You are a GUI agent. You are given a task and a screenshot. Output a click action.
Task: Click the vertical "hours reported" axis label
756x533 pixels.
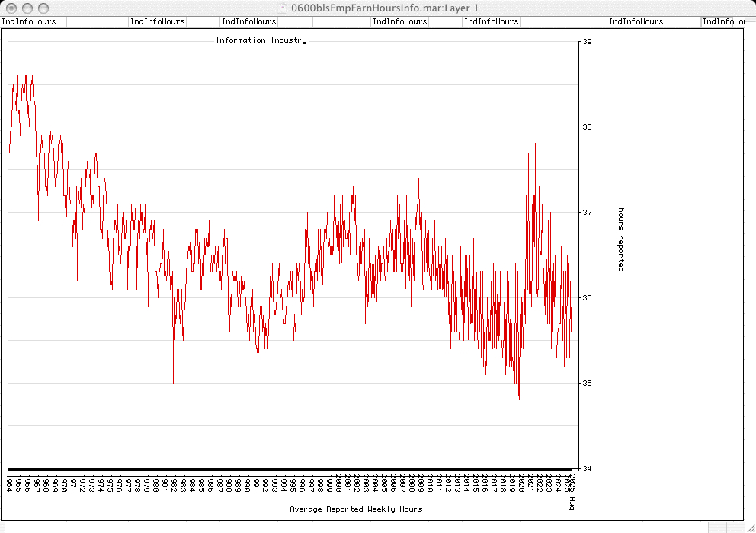click(x=621, y=239)
